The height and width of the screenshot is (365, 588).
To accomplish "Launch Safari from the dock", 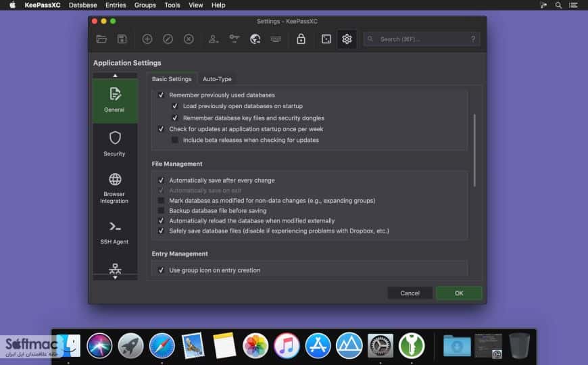I will pyautogui.click(x=162, y=345).
